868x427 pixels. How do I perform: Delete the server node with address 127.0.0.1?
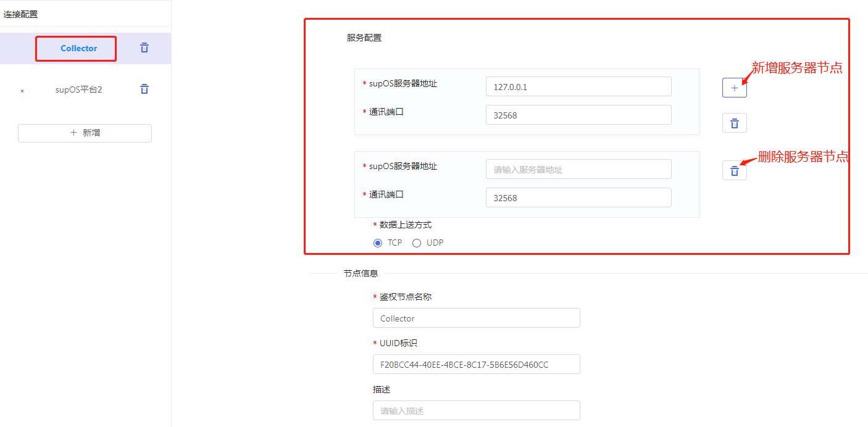click(x=734, y=123)
